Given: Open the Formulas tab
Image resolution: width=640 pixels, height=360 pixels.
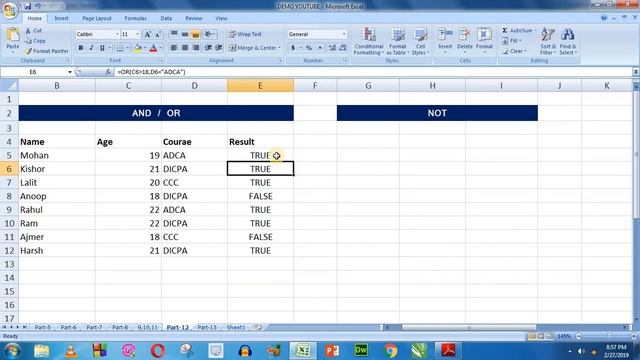Looking at the screenshot, I should click(136, 18).
